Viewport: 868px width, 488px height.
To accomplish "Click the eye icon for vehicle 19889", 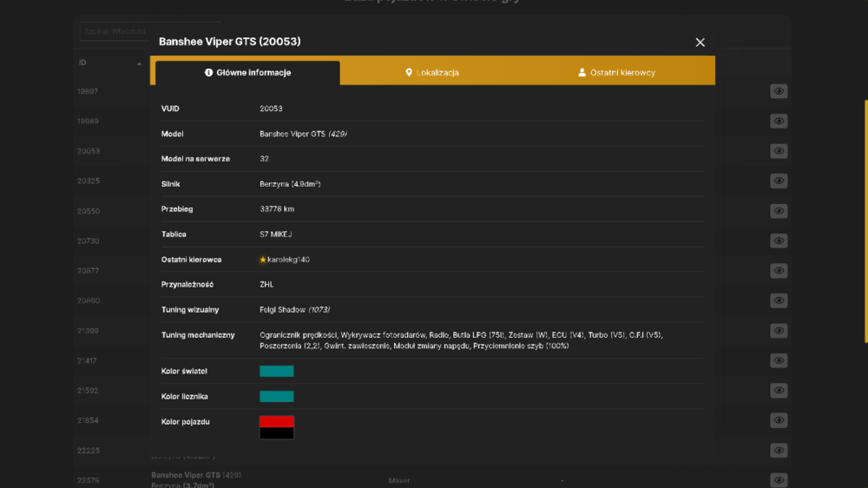I will (x=779, y=122).
